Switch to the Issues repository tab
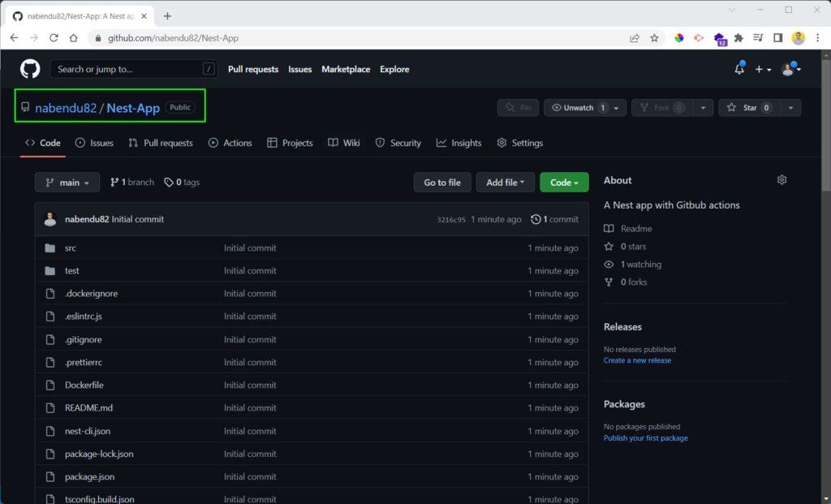The height and width of the screenshot is (504, 831). tap(94, 143)
